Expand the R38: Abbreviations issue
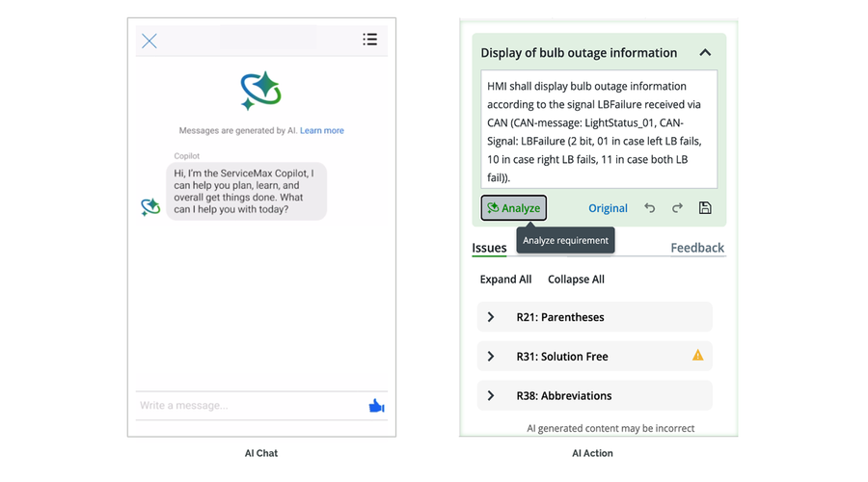Image resolution: width=868 pixels, height=482 pixels. (x=491, y=396)
